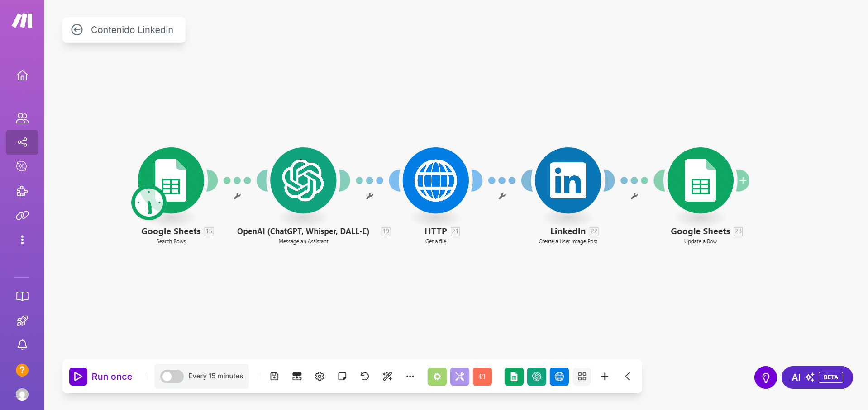
Task: Open the Google Sheets Search Rows module
Action: tap(171, 180)
